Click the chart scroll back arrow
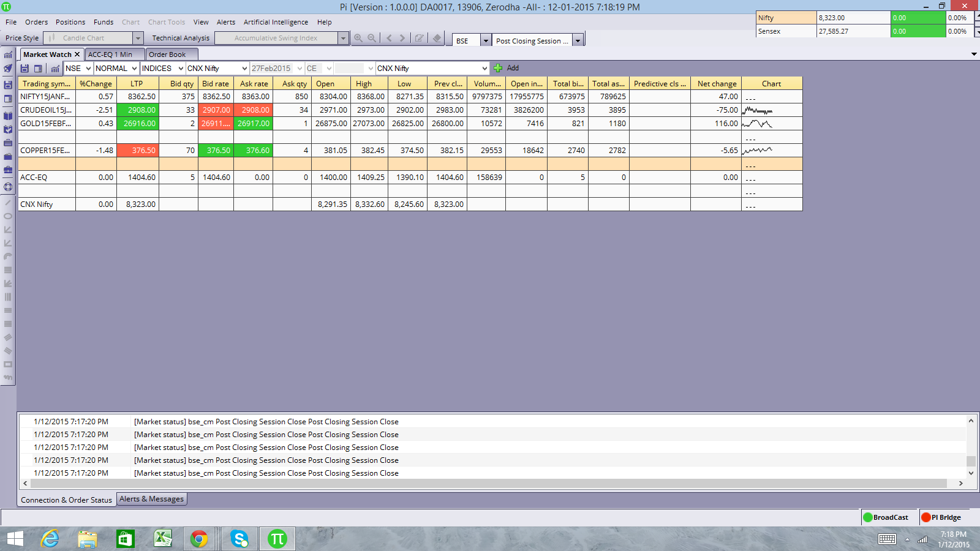 coord(389,38)
